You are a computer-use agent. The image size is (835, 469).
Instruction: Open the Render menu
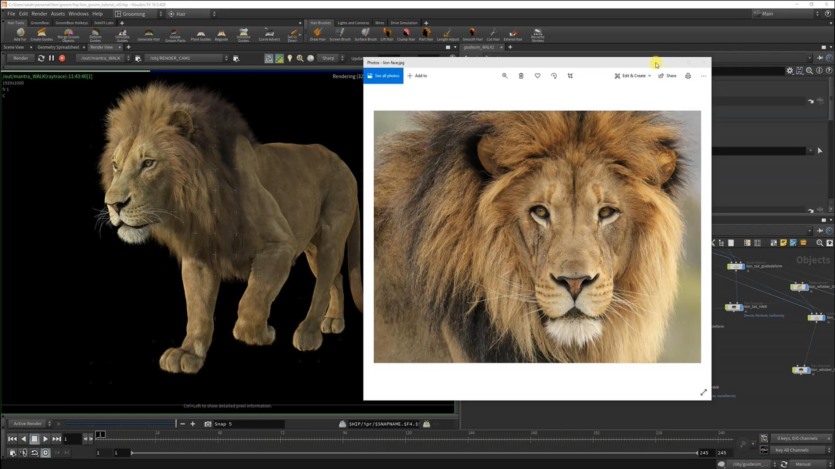(x=39, y=14)
